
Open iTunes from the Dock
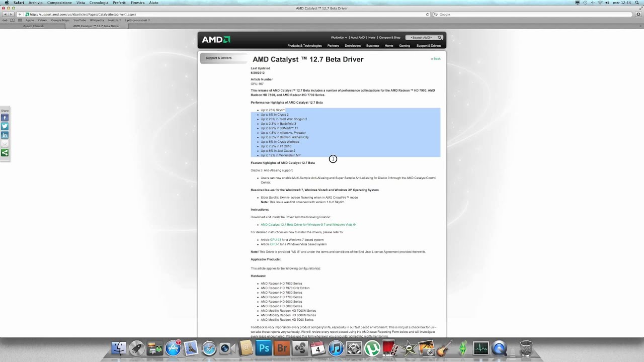click(336, 348)
